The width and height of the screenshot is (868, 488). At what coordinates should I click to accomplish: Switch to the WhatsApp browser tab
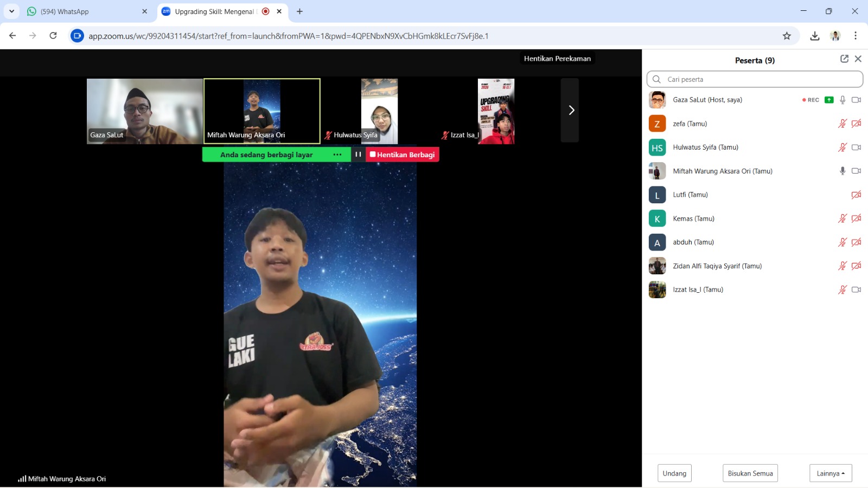71,11
